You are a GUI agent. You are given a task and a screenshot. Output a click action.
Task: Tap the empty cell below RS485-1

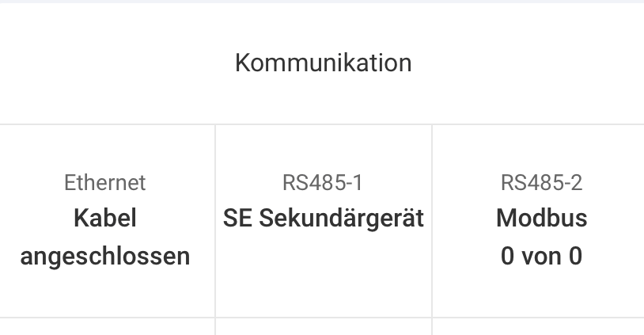point(323,326)
